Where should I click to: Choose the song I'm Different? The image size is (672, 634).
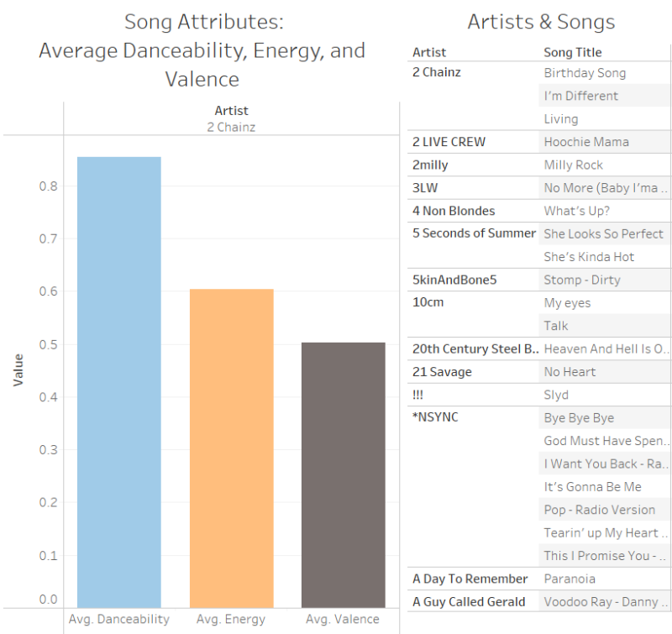581,96
